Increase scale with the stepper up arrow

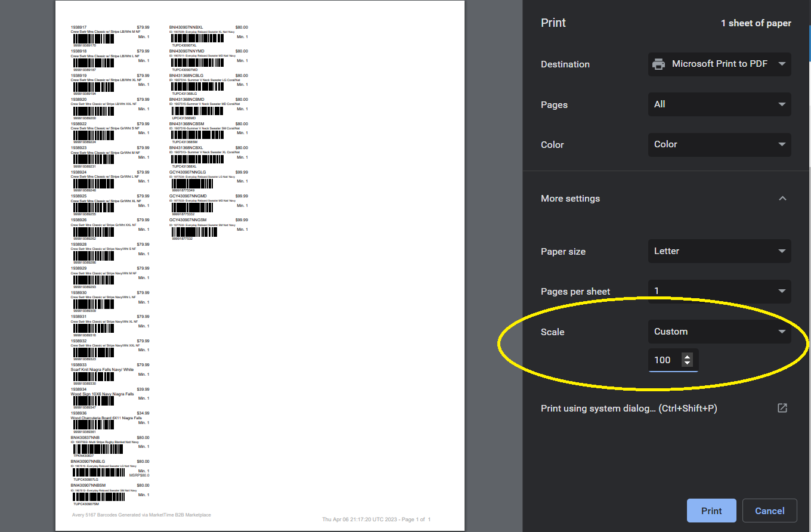[688, 357]
